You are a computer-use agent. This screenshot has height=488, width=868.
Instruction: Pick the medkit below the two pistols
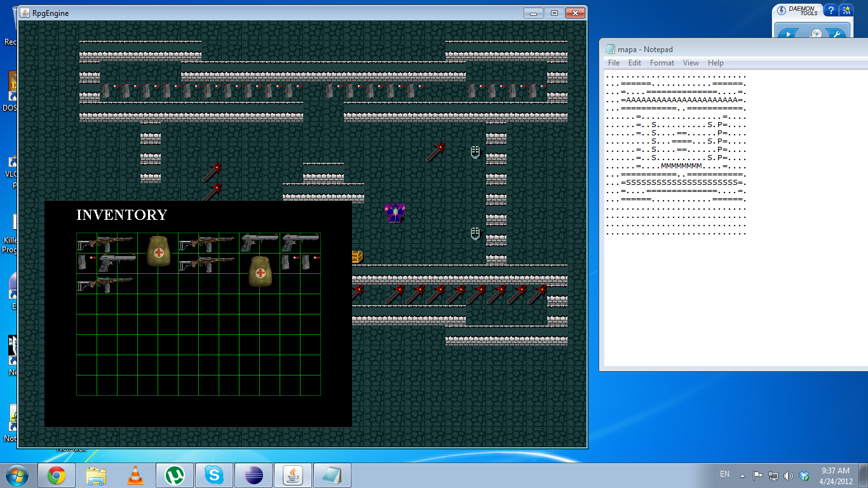pos(260,271)
